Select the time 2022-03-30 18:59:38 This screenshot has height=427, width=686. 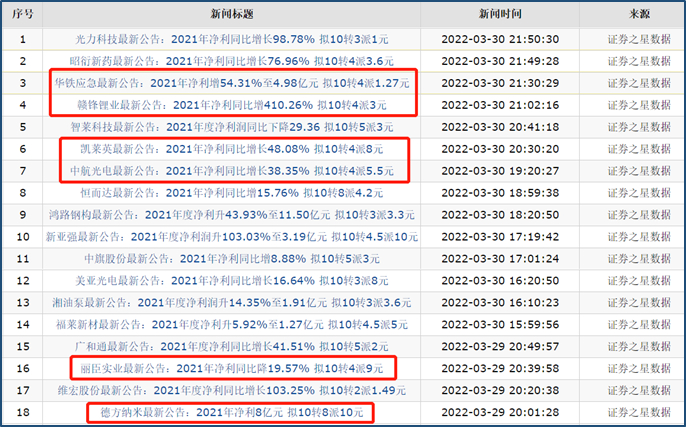click(x=500, y=193)
